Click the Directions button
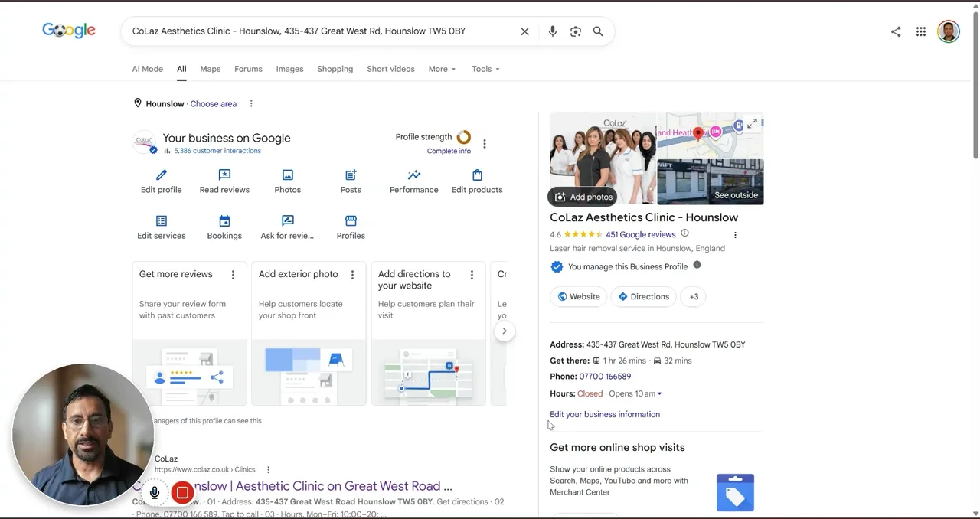This screenshot has width=980, height=519. (x=644, y=296)
